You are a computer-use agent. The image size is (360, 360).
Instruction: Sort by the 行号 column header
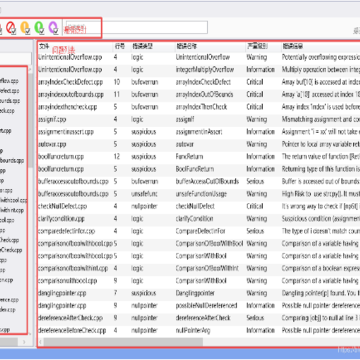coord(120,46)
